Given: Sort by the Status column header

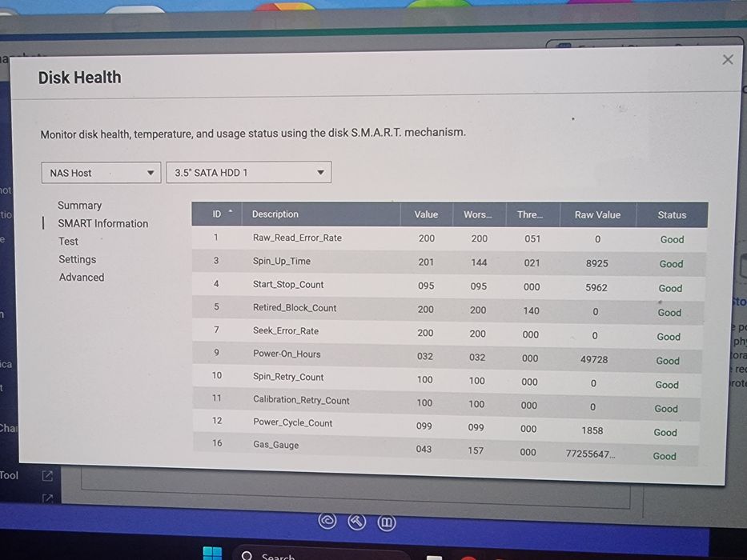Looking at the screenshot, I should pos(672,214).
